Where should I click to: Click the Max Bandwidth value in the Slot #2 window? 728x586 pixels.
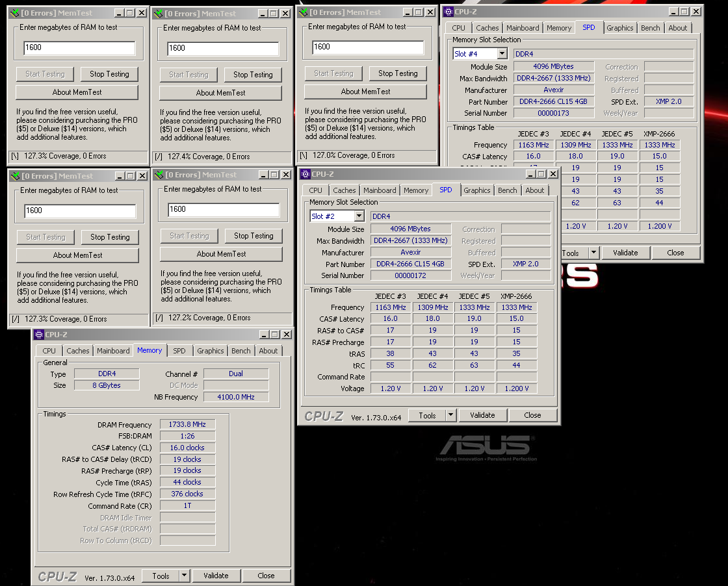(x=410, y=240)
